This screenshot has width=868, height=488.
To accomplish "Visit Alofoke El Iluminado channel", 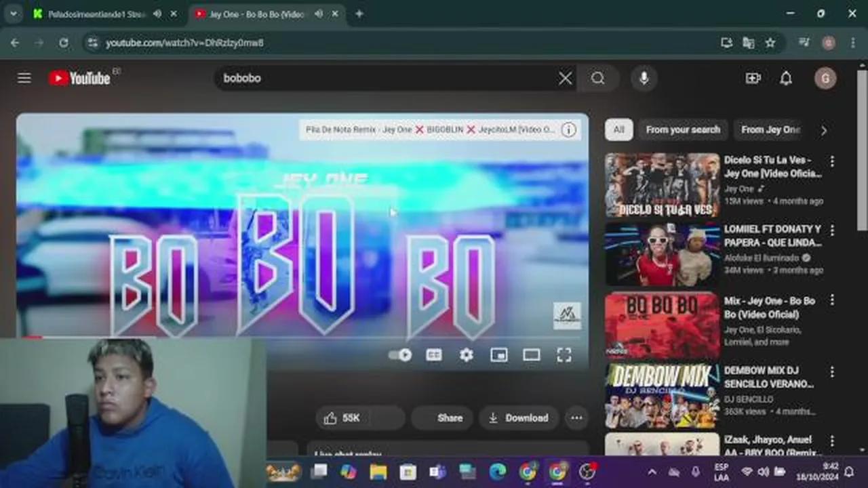I will 763,258.
